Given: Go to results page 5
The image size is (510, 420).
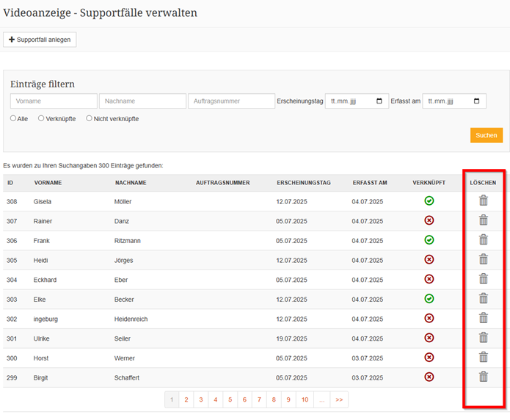Looking at the screenshot, I should point(230,399).
